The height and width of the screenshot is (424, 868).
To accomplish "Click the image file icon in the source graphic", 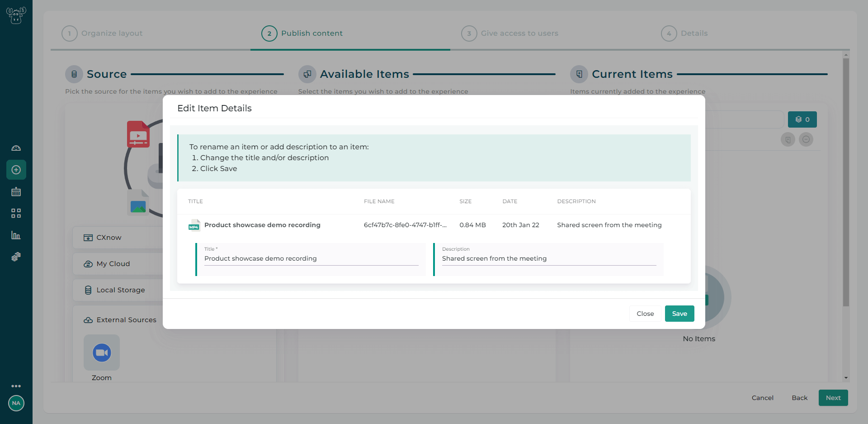I will [138, 202].
